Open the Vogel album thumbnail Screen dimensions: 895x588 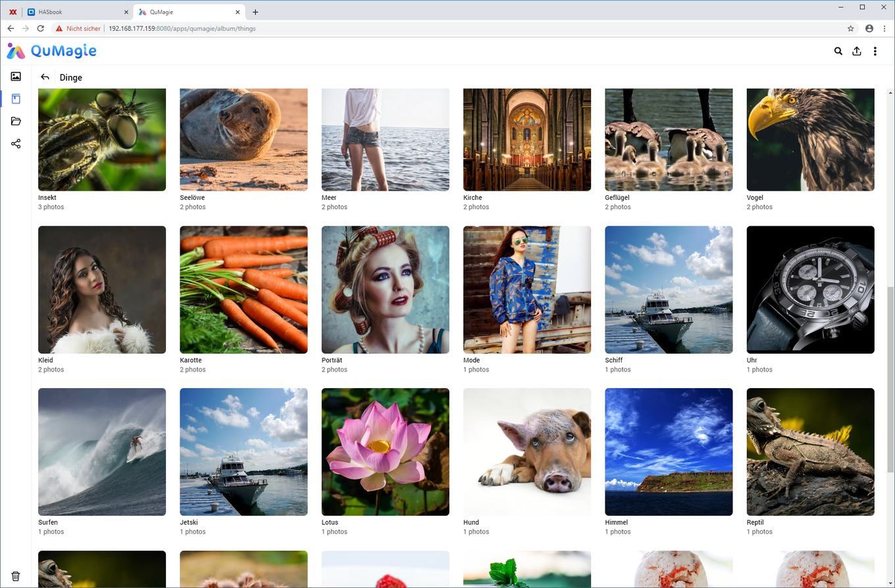[811, 139]
